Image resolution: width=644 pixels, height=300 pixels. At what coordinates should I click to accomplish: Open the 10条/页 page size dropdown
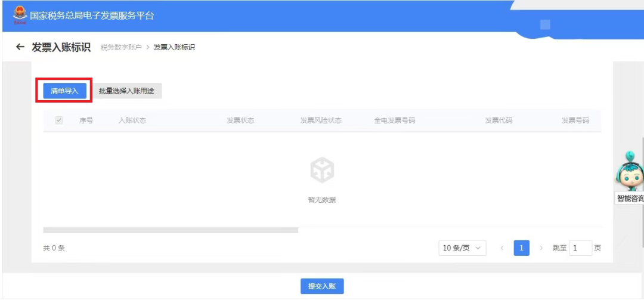coord(462,248)
